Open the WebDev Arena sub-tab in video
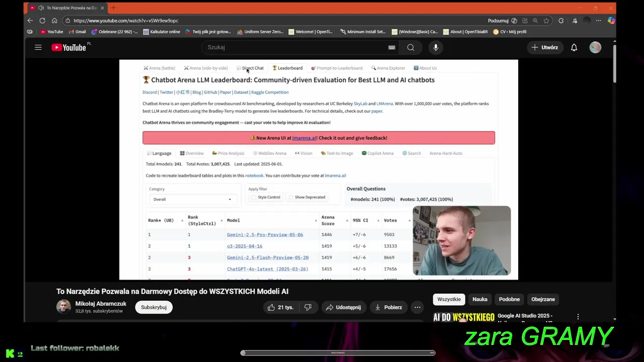This screenshot has width=644, height=362. pyautogui.click(x=270, y=153)
